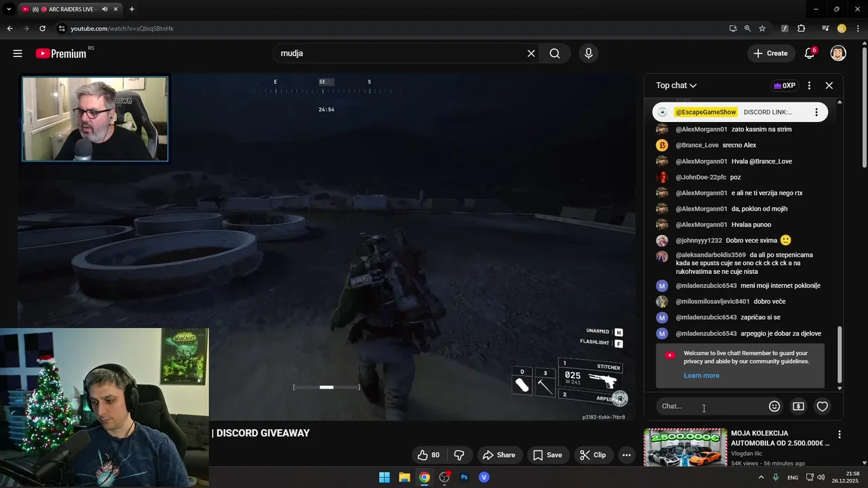Bookmark this page with the star
The height and width of the screenshot is (488, 868).
pyautogui.click(x=762, y=28)
